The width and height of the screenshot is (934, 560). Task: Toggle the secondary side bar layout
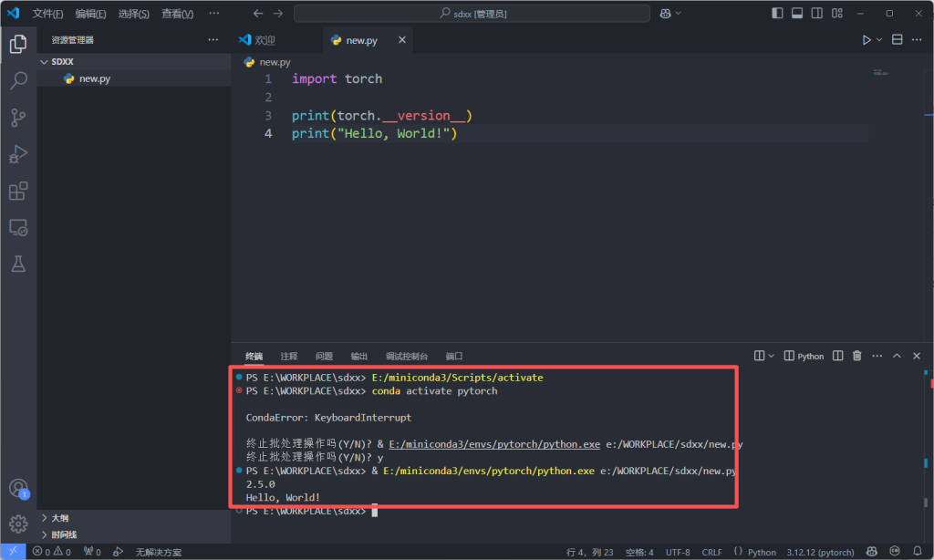(x=817, y=14)
